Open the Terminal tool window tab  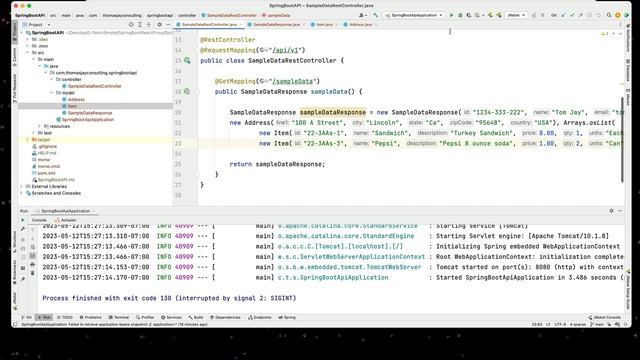119,317
